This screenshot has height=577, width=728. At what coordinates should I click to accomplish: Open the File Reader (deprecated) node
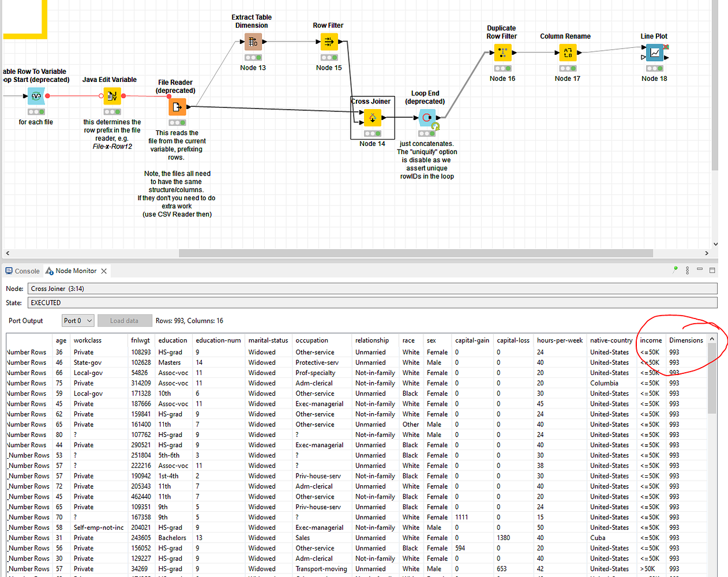coord(177,107)
